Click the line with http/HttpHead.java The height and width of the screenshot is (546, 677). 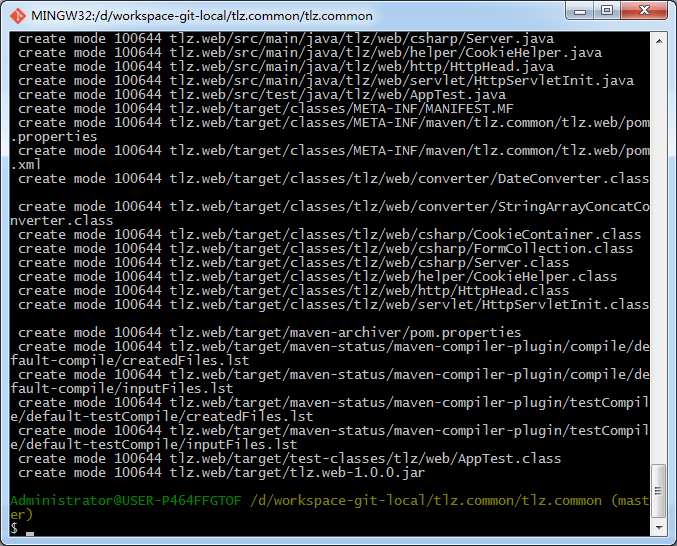[x=286, y=67]
